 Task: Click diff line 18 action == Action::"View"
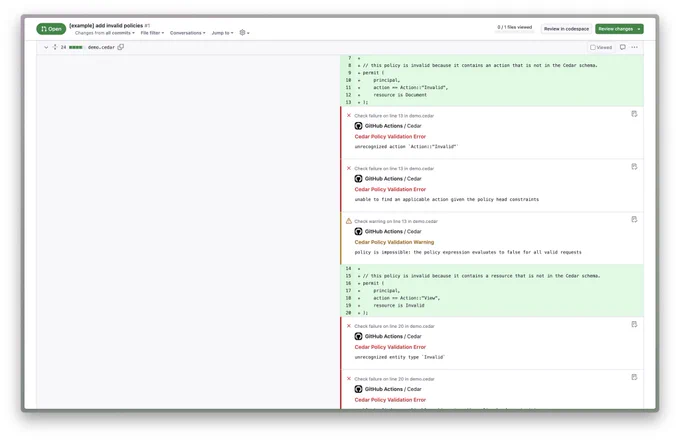pos(406,298)
